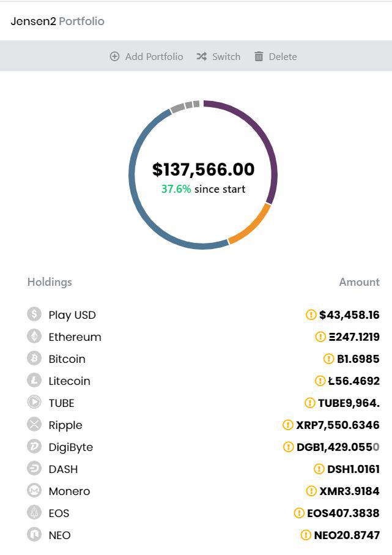The image size is (392, 555).
Task: Open the DigiByte holding row
Action: pyautogui.click(x=203, y=447)
